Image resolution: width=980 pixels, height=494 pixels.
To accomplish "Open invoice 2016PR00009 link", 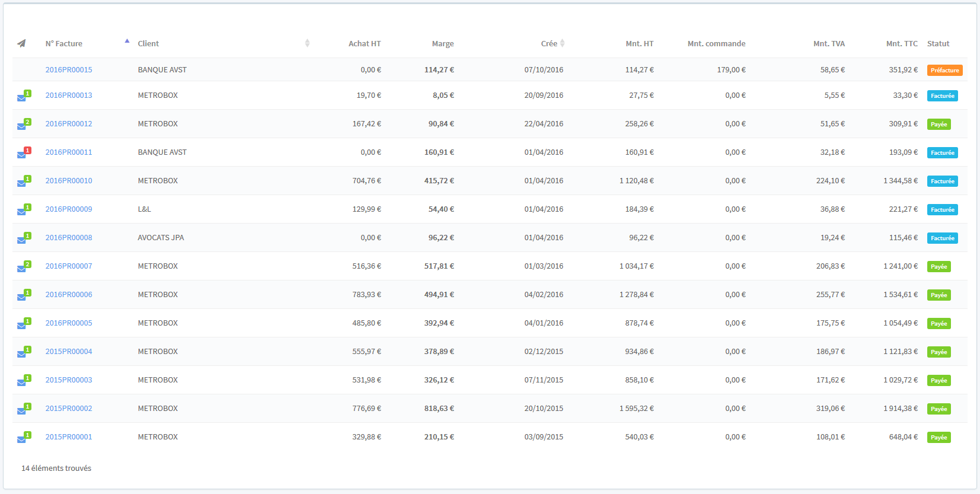I will pos(69,209).
